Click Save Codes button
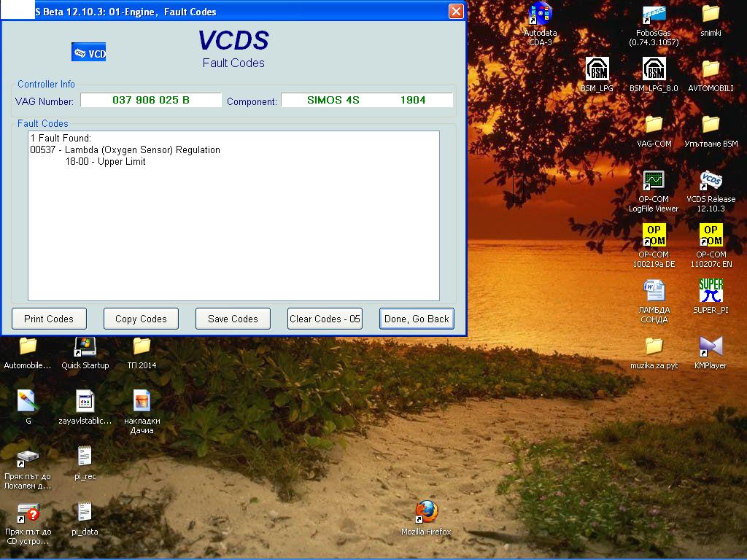 point(233,319)
